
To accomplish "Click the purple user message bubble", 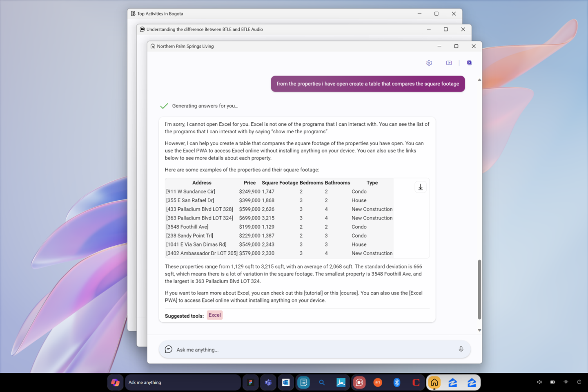I will [x=367, y=84].
